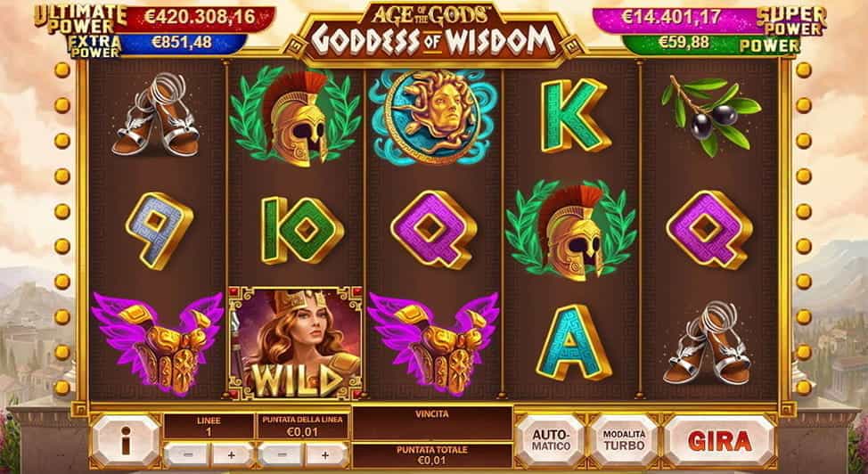Select the top-left gold payline marker
868x474 pixels.
(62, 69)
